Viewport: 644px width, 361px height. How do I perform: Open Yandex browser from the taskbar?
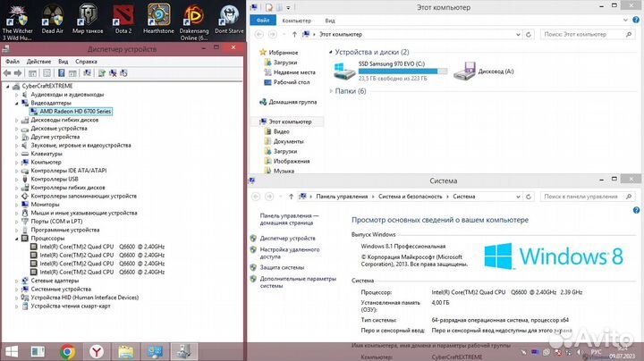97,351
